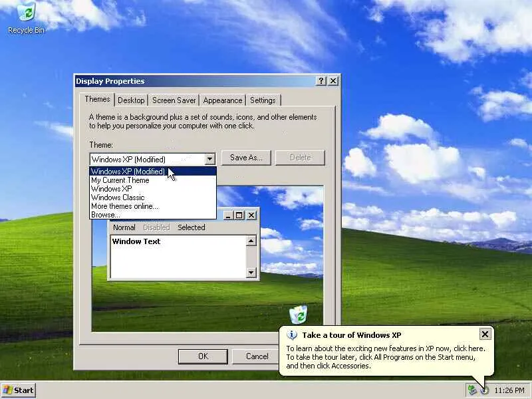Click the Theme: label
The height and width of the screenshot is (399, 532).
101,145
